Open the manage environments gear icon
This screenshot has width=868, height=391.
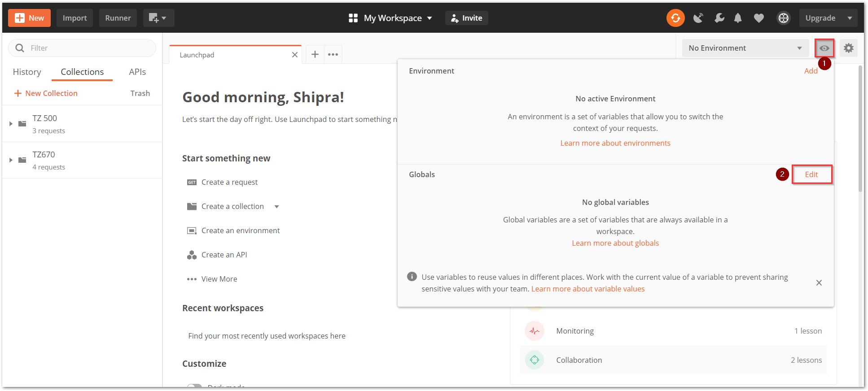click(849, 48)
